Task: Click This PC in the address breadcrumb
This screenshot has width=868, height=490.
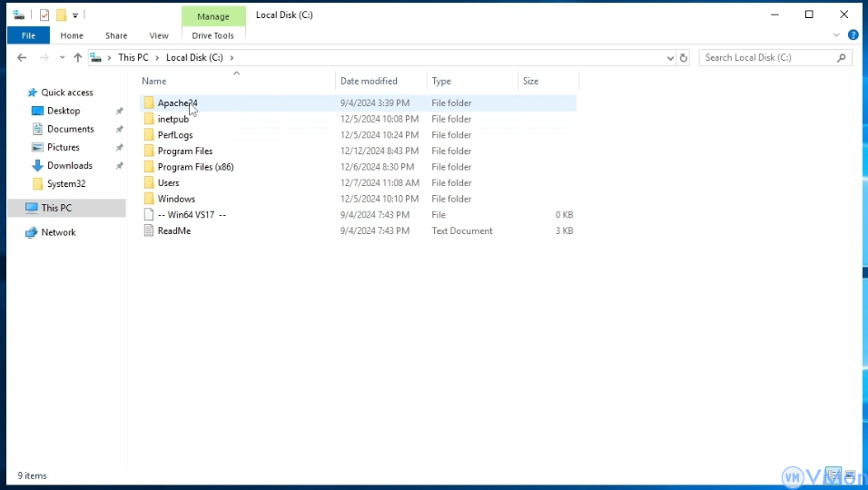Action: (x=133, y=57)
